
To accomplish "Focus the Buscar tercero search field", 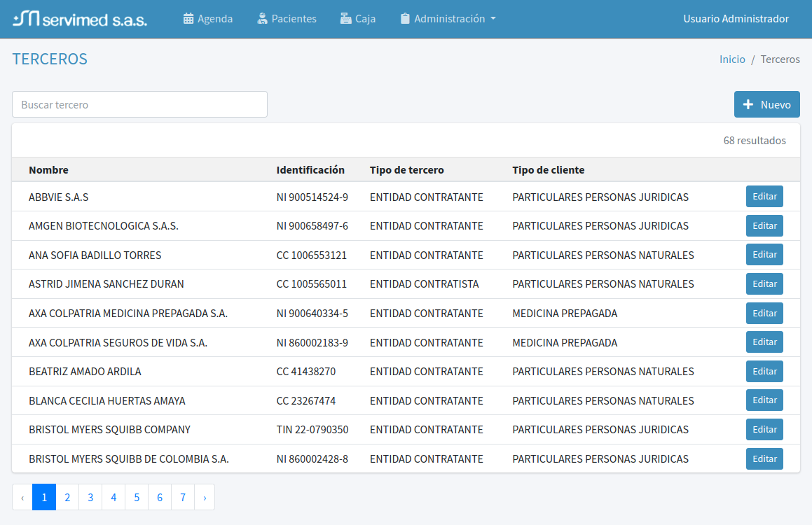I will pyautogui.click(x=139, y=104).
